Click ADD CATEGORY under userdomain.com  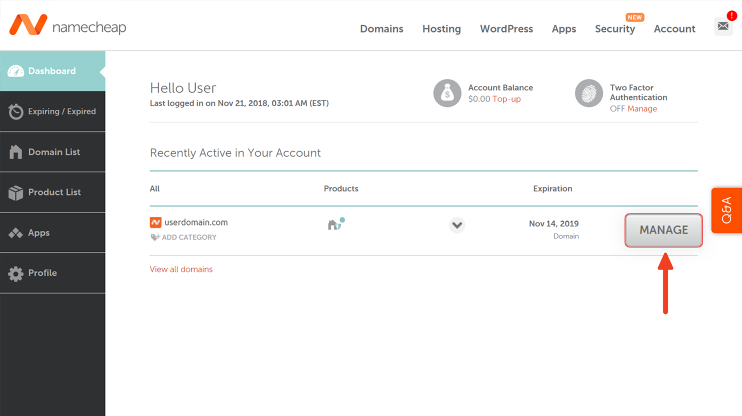click(x=189, y=237)
